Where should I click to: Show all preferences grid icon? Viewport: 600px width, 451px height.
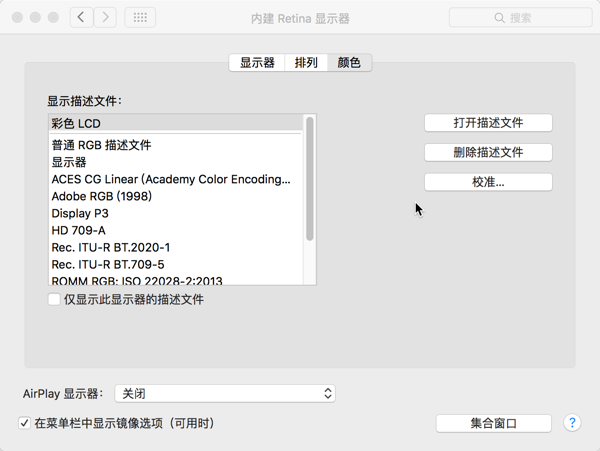(x=140, y=18)
